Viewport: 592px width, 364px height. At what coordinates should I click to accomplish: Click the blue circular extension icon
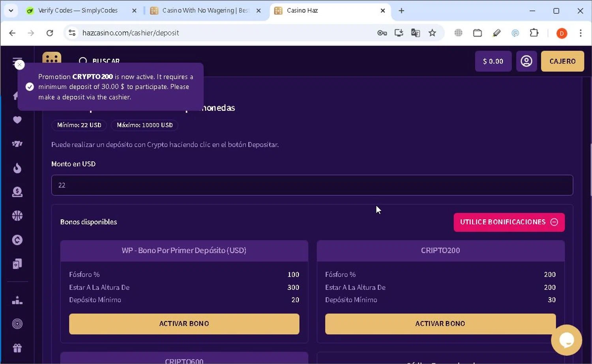point(515,33)
